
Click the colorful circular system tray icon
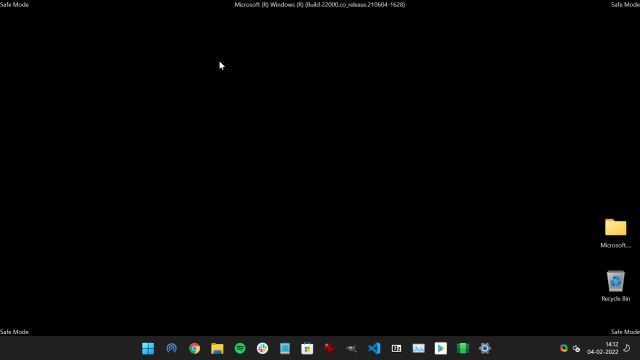click(564, 348)
